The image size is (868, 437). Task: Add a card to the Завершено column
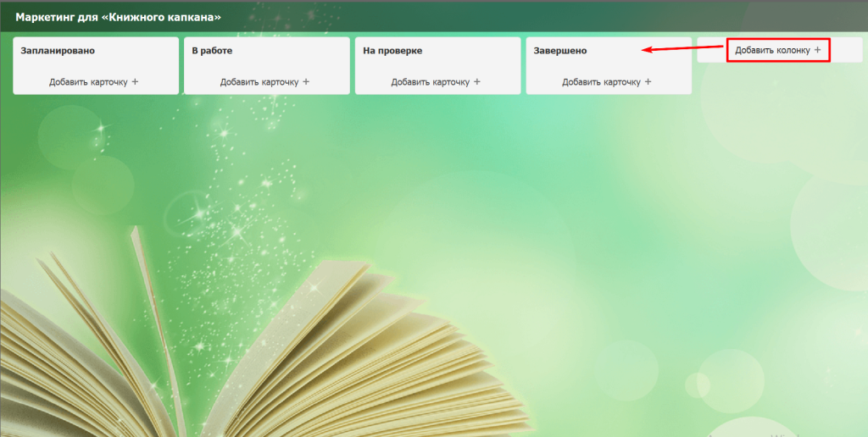pyautogui.click(x=607, y=82)
